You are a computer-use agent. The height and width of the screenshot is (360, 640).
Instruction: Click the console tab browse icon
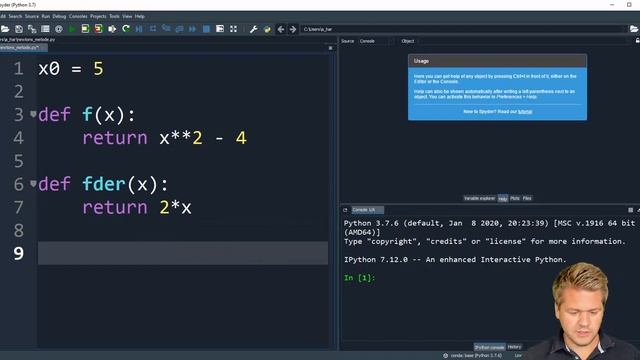pos(345,210)
